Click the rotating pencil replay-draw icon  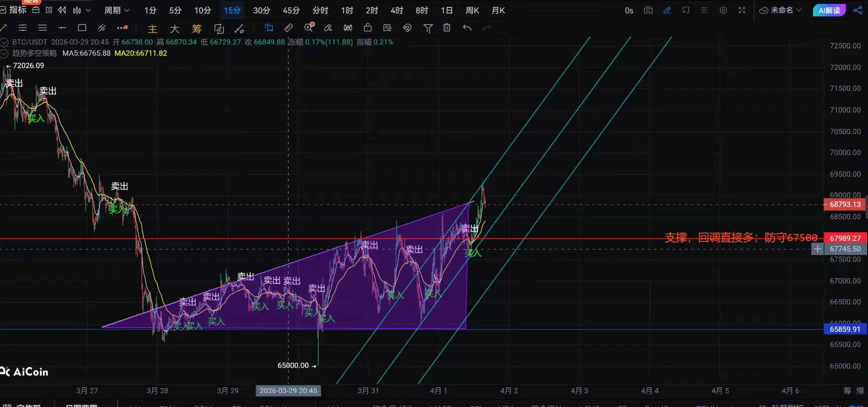(219, 29)
